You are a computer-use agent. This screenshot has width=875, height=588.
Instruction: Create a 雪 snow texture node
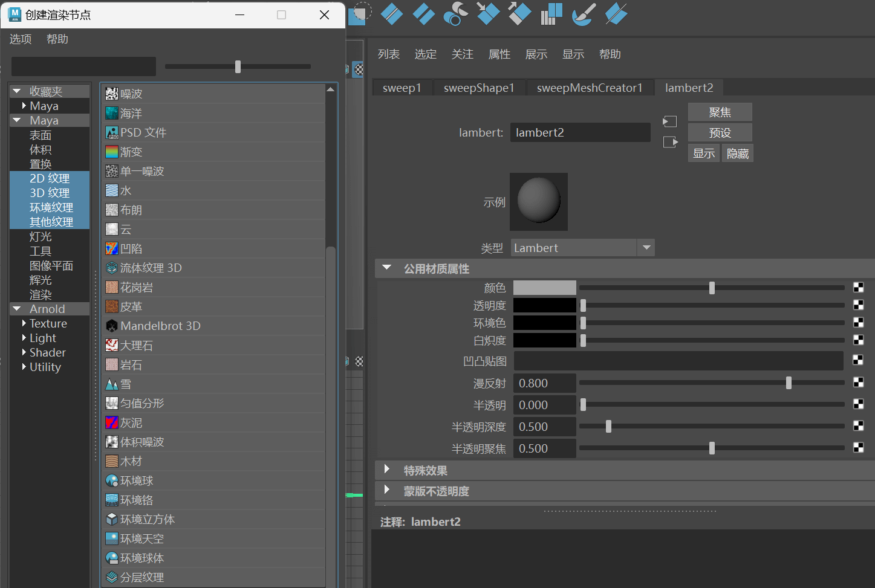[213, 384]
